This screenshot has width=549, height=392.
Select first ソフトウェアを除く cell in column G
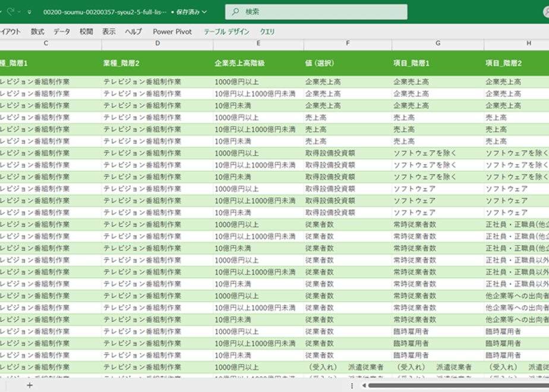pos(438,153)
